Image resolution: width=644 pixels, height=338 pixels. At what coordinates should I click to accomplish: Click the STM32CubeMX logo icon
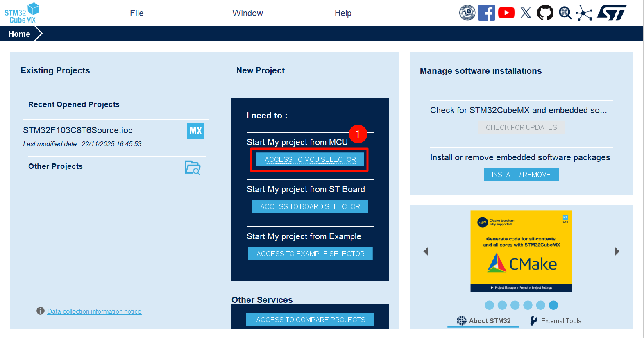click(x=22, y=13)
